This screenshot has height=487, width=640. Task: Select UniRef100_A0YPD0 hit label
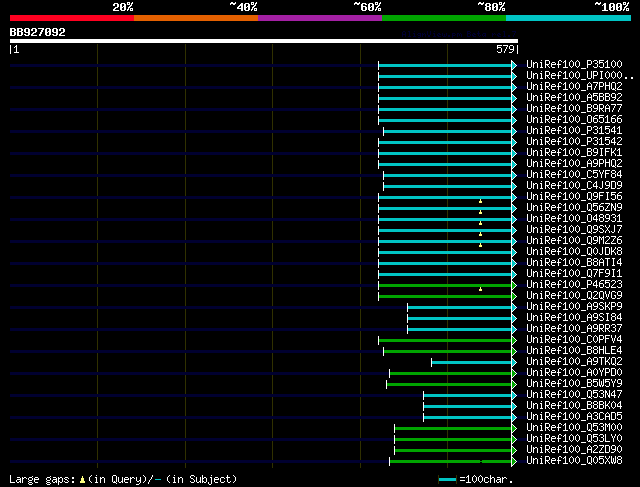click(574, 373)
